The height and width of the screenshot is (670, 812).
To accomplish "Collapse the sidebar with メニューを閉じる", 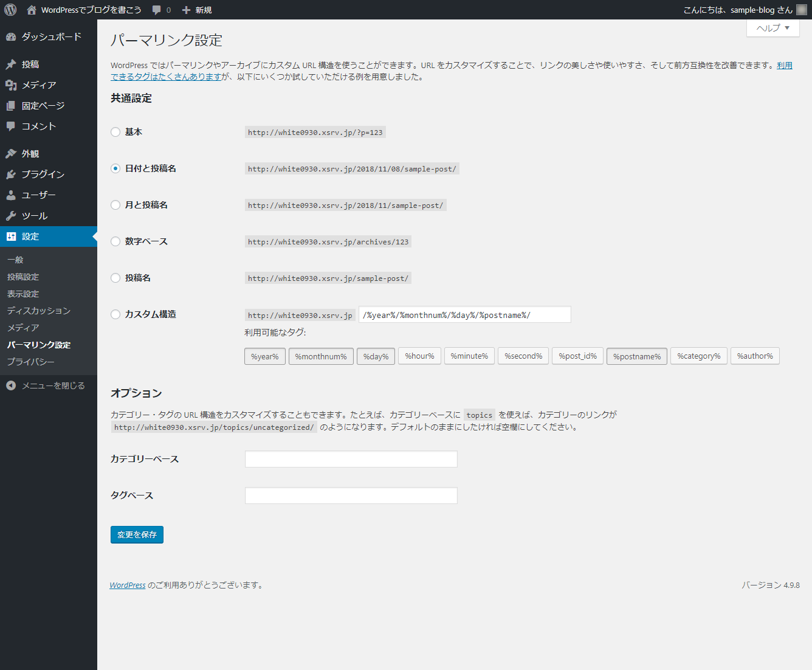I will point(46,385).
